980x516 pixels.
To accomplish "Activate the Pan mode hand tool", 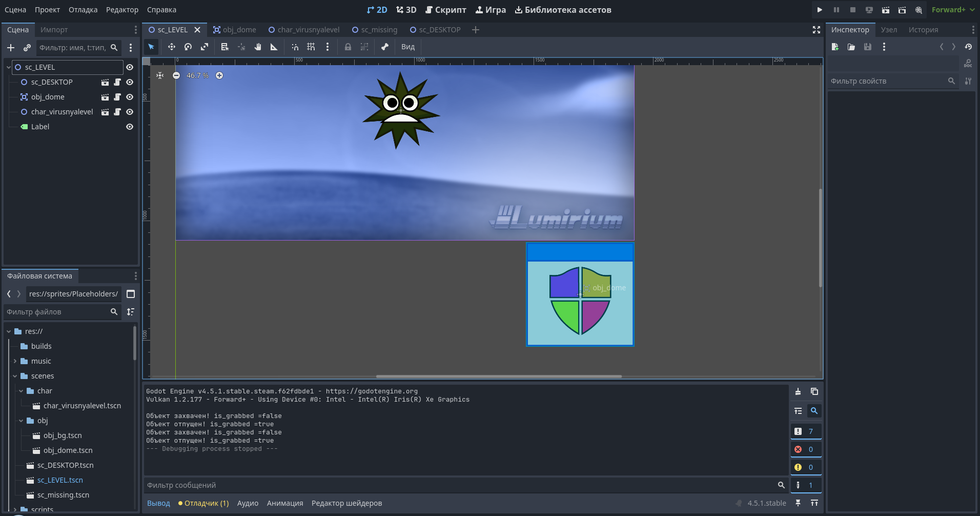I will (258, 47).
